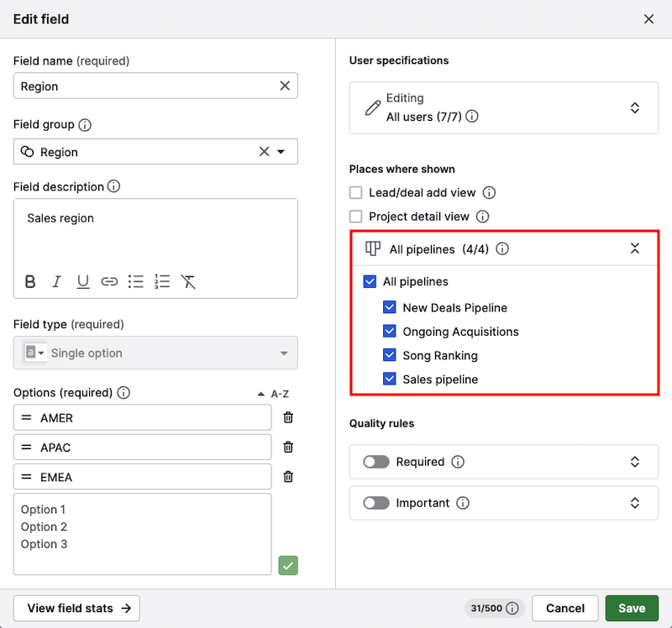This screenshot has height=628, width=672.
Task: Click the Bold formatting icon
Action: point(30,282)
